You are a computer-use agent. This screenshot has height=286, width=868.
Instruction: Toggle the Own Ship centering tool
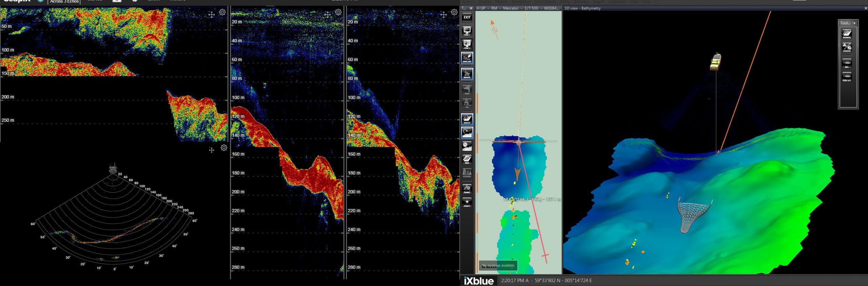pyautogui.click(x=467, y=58)
